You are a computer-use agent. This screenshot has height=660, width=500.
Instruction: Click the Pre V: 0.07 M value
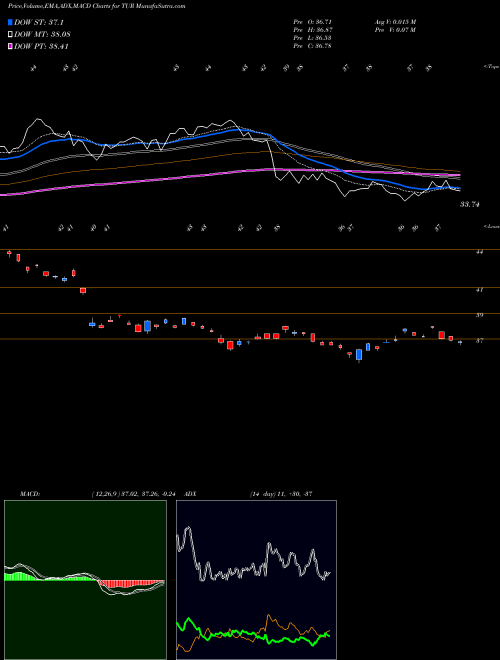click(396, 30)
